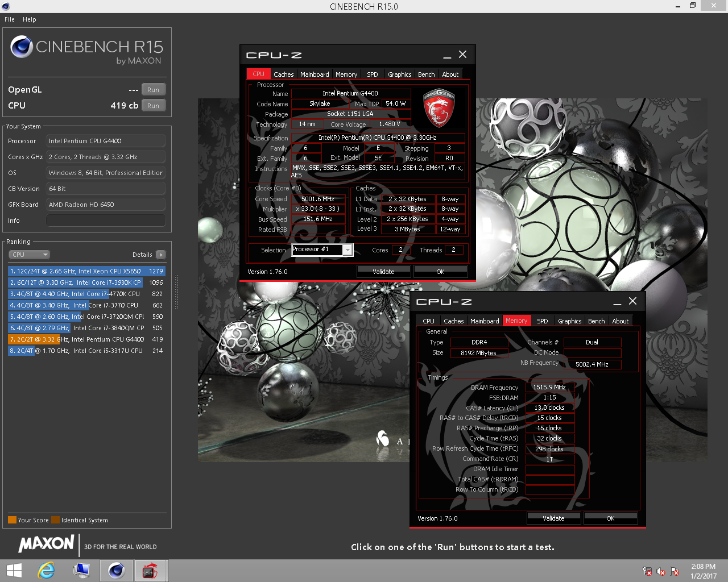Open the SPD tab in top CPU-Z window
Screen dimensions: 728x582
coord(373,74)
